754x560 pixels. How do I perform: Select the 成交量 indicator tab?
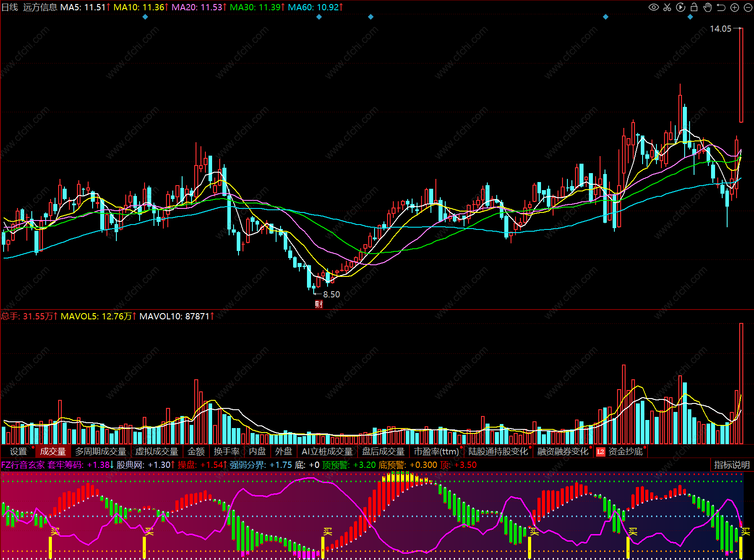click(x=53, y=452)
